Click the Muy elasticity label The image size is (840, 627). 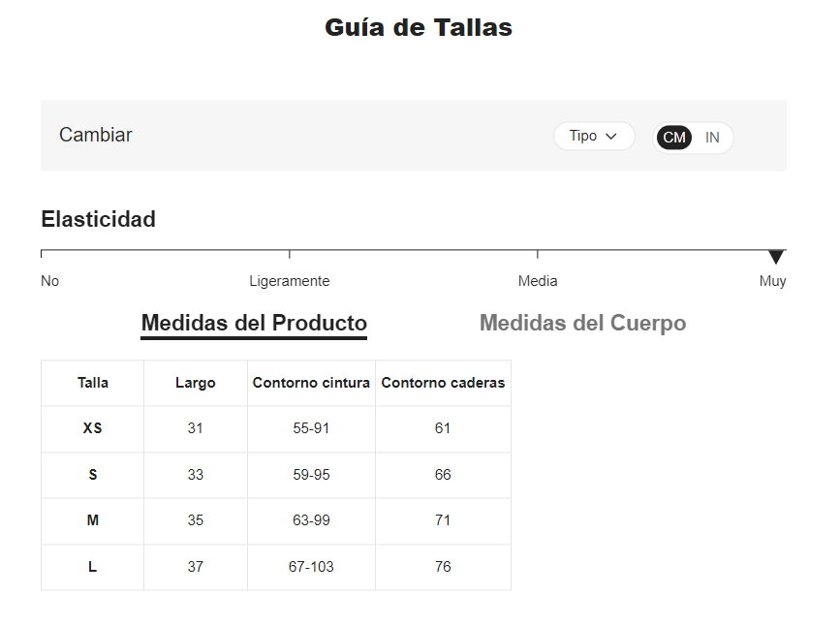772,281
